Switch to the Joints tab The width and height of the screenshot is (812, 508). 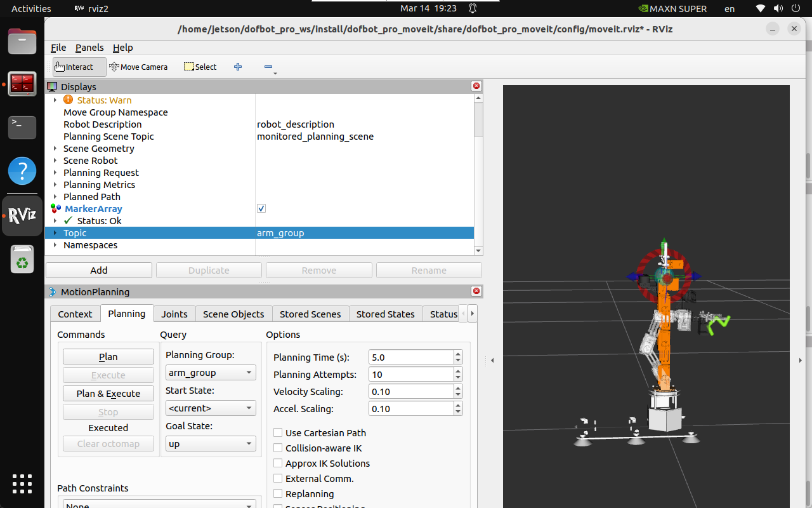click(x=174, y=314)
